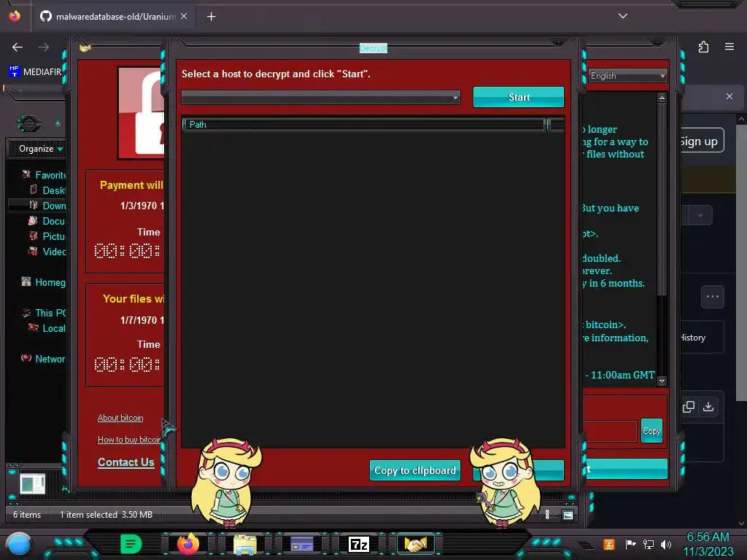Select Favorites in Explorer tree
Screen dimensions: 747x560
44,175
